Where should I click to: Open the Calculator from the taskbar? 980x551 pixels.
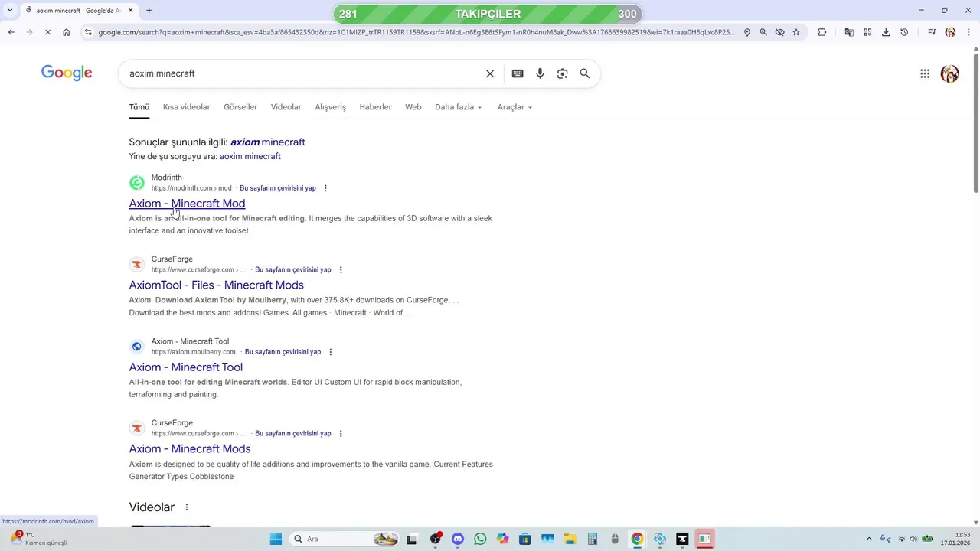[x=592, y=539]
